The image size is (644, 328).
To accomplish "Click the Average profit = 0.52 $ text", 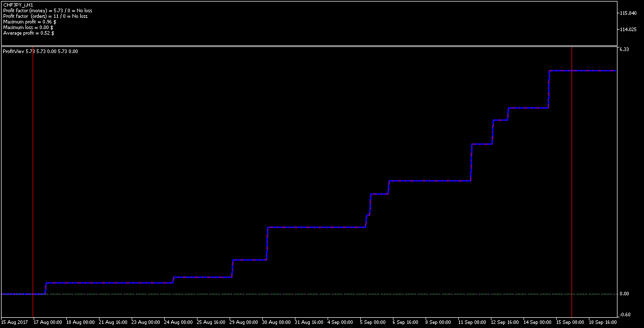I will (29, 33).
